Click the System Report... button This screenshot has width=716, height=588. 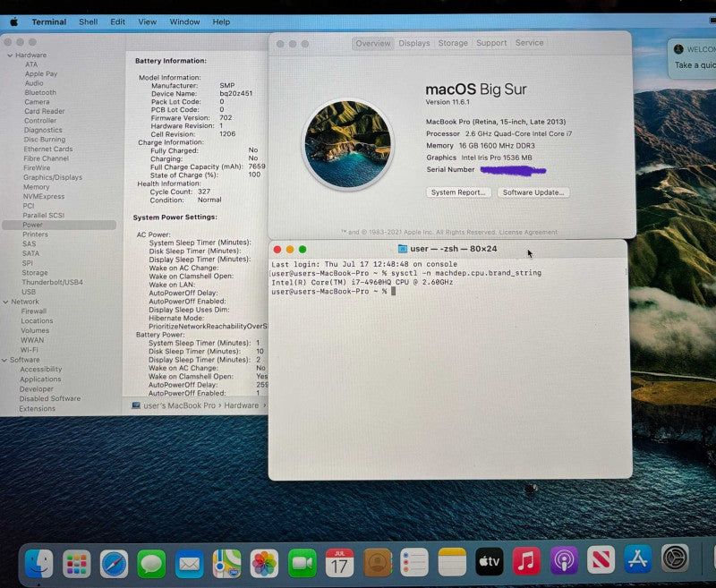[458, 192]
